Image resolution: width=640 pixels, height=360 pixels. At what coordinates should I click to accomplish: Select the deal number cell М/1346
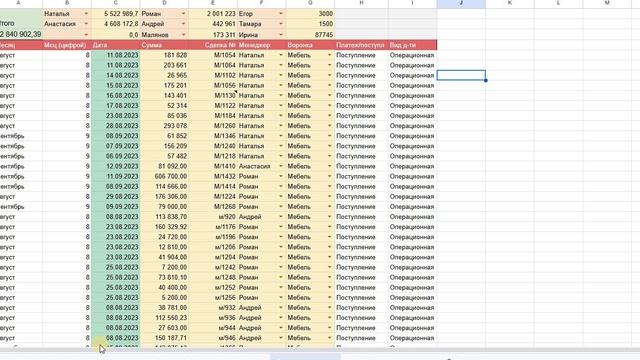point(213,136)
